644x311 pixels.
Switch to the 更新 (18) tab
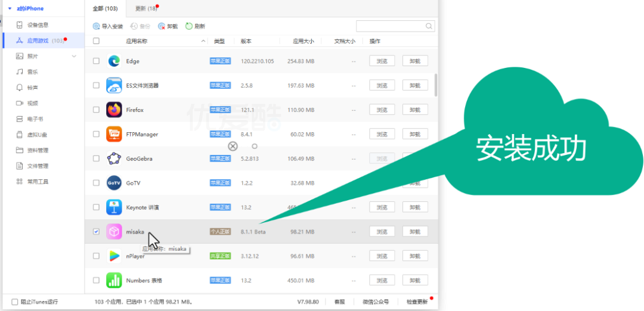click(x=146, y=8)
